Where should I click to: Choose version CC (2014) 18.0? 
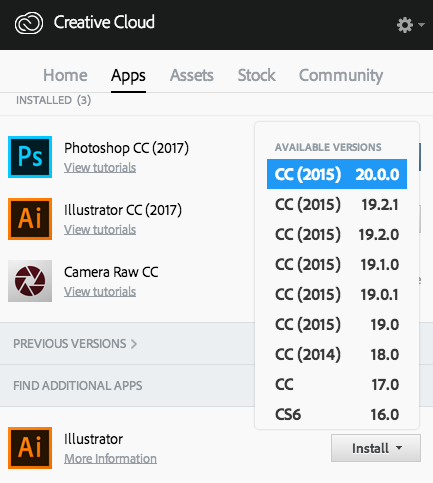tap(337, 354)
